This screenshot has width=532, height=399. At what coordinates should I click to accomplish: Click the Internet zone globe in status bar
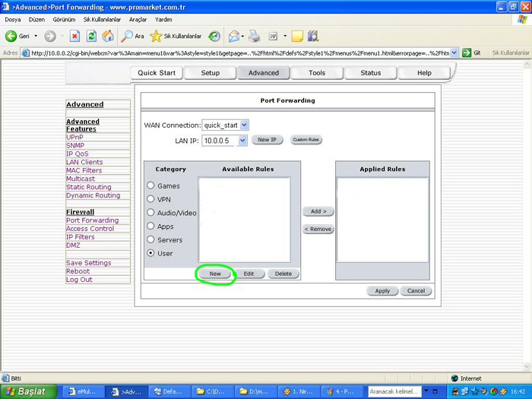(454, 378)
